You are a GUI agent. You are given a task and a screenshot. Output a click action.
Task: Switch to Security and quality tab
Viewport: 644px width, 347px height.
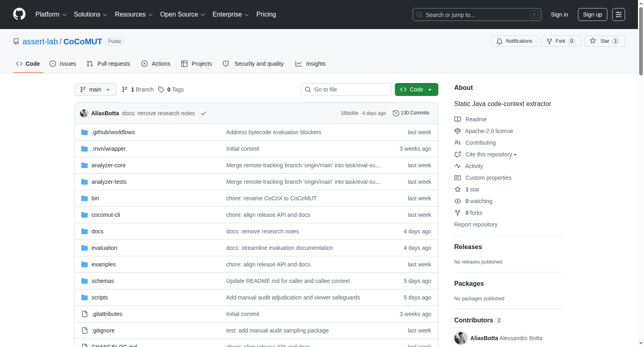[x=253, y=64]
